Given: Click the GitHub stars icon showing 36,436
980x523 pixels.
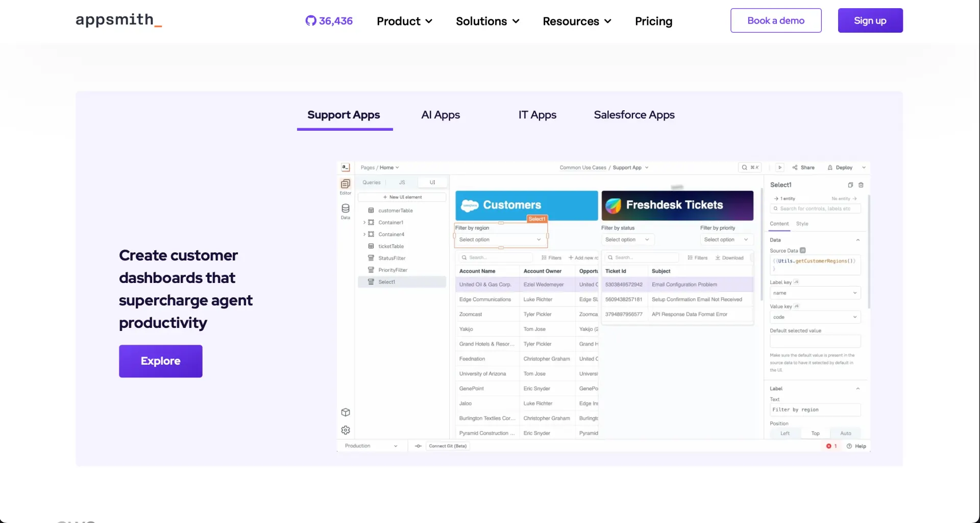Looking at the screenshot, I should tap(329, 21).
